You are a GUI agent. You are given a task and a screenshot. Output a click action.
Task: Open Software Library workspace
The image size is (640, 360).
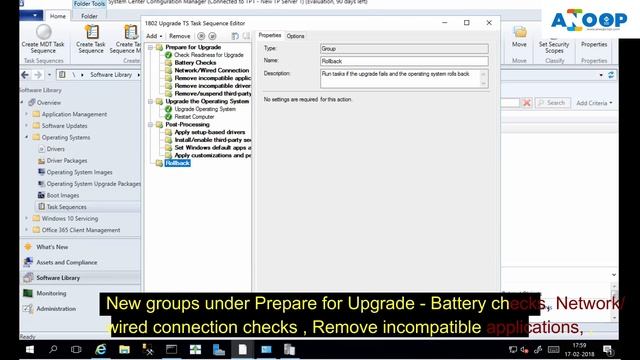[58, 278]
